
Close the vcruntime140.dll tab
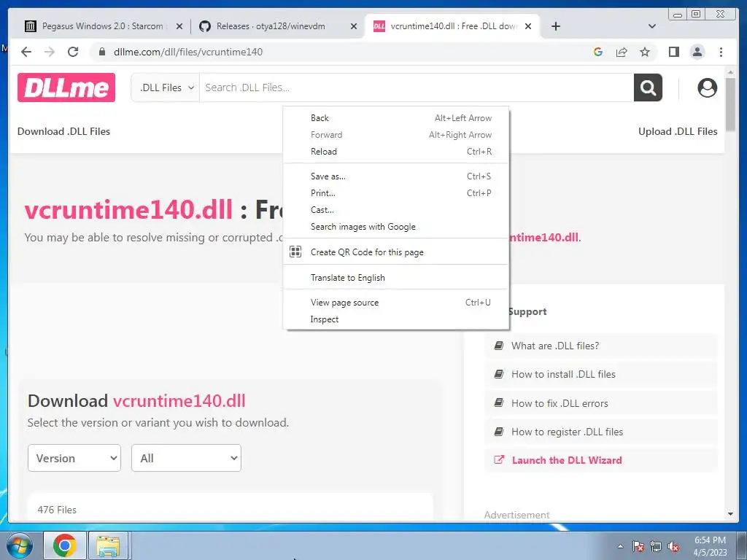point(528,26)
